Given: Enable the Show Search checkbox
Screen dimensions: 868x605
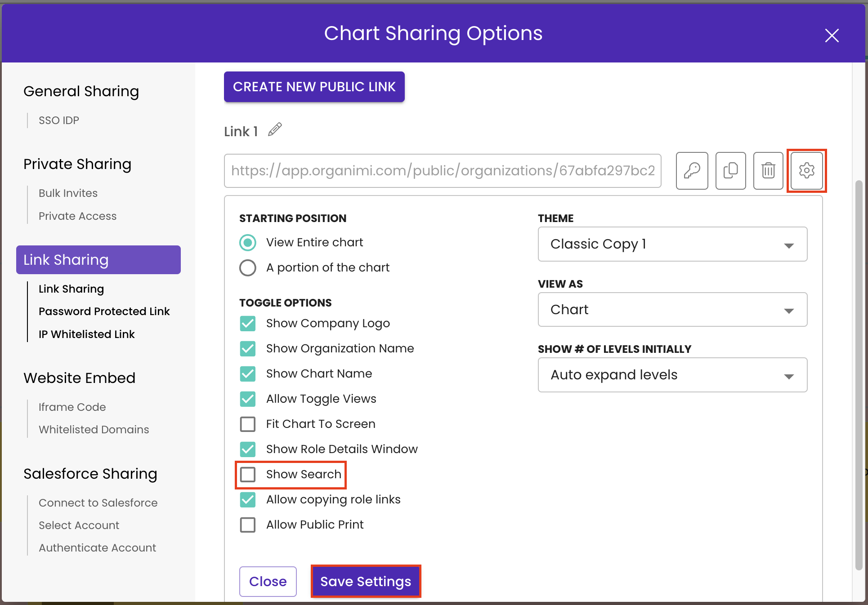Looking at the screenshot, I should [248, 474].
